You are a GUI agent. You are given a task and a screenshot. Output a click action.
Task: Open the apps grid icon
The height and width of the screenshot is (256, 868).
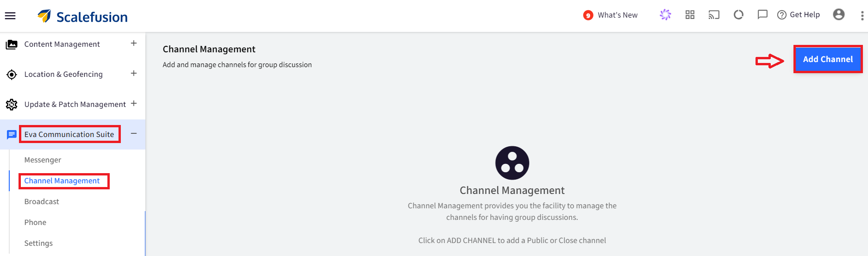[690, 15]
